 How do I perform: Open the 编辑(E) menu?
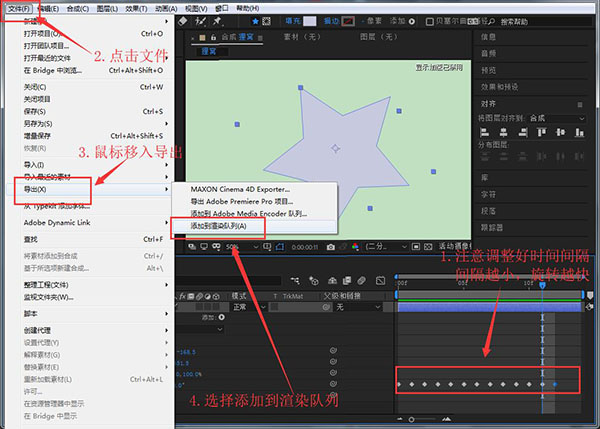(x=49, y=8)
